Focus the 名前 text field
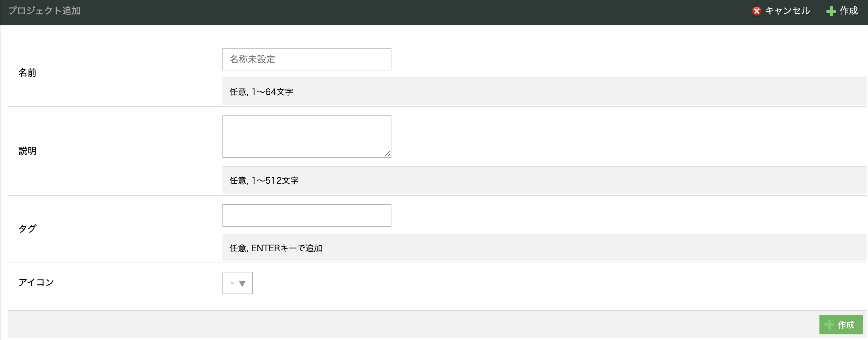868x340 pixels. 307,59
